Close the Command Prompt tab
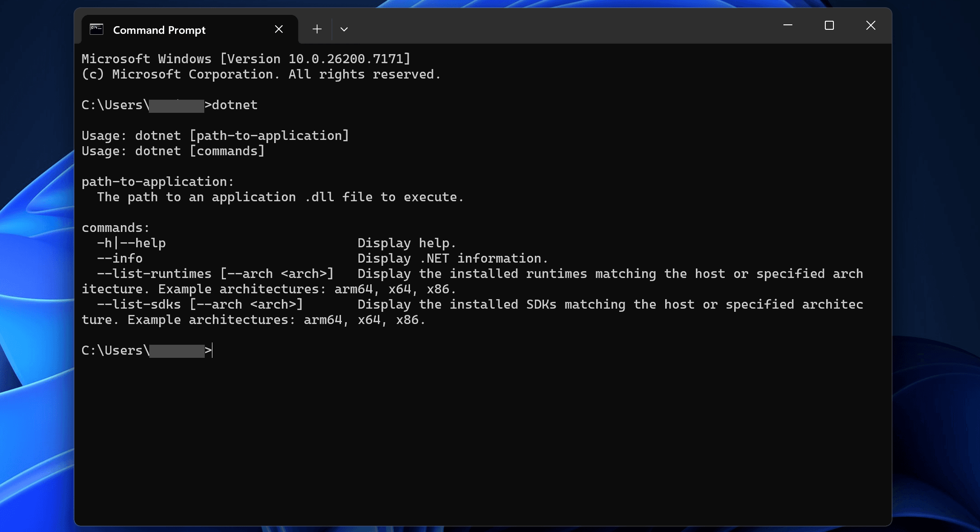Viewport: 980px width, 532px height. point(279,29)
